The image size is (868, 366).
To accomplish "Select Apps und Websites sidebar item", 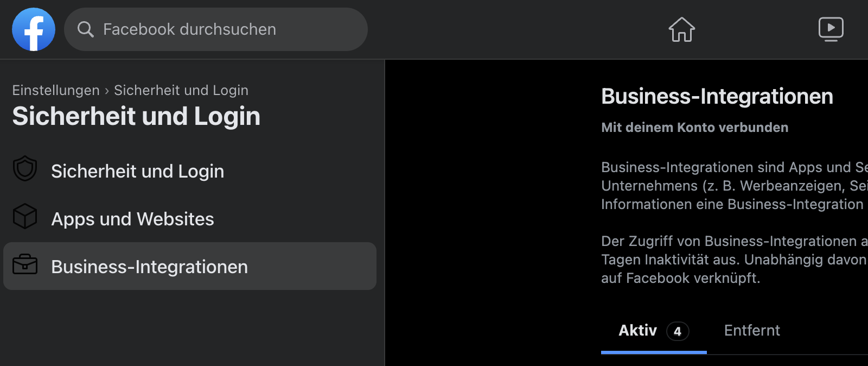I will pyautogui.click(x=190, y=219).
